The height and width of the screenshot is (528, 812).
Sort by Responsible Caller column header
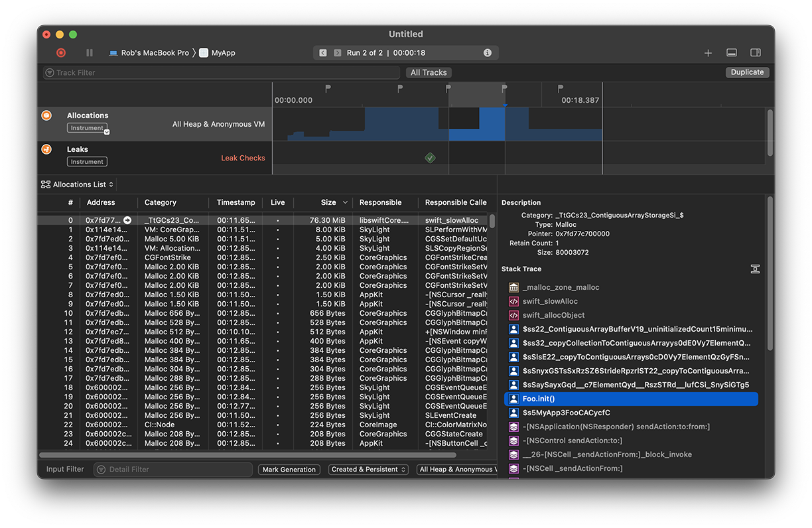coord(456,202)
